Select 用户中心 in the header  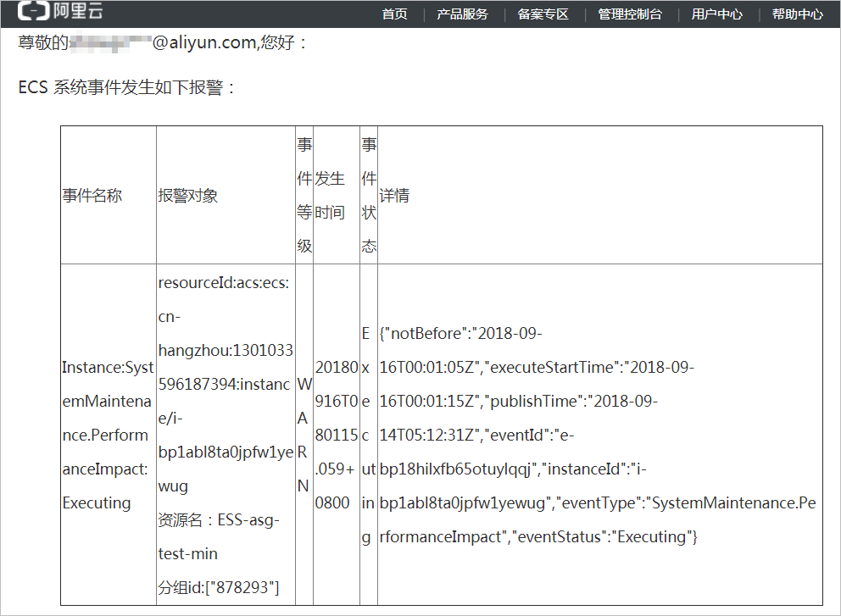pos(716,14)
